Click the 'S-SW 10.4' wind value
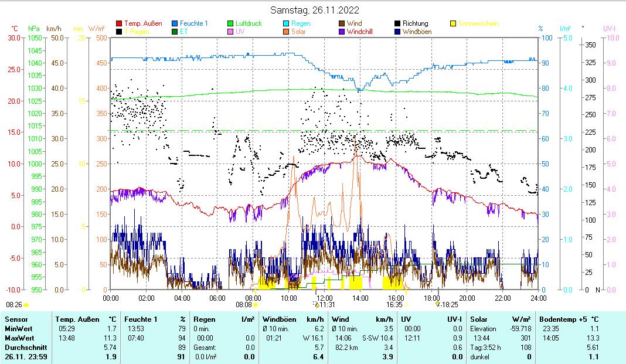The width and height of the screenshot is (626, 364). click(377, 338)
